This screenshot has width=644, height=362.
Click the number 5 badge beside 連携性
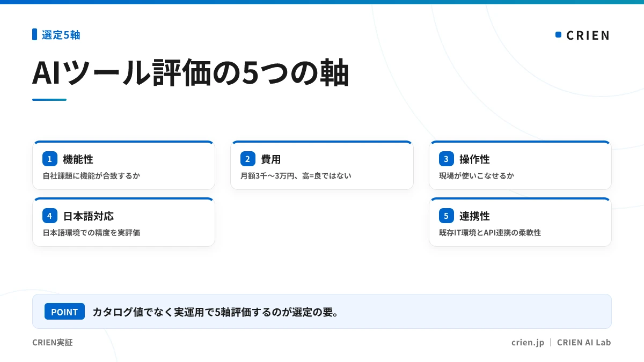(x=446, y=216)
